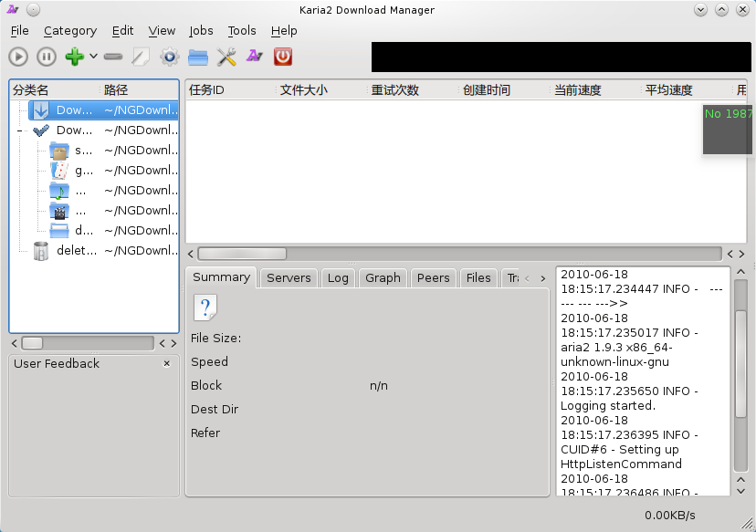Switch to the Files tab
The image size is (756, 532).
point(478,278)
